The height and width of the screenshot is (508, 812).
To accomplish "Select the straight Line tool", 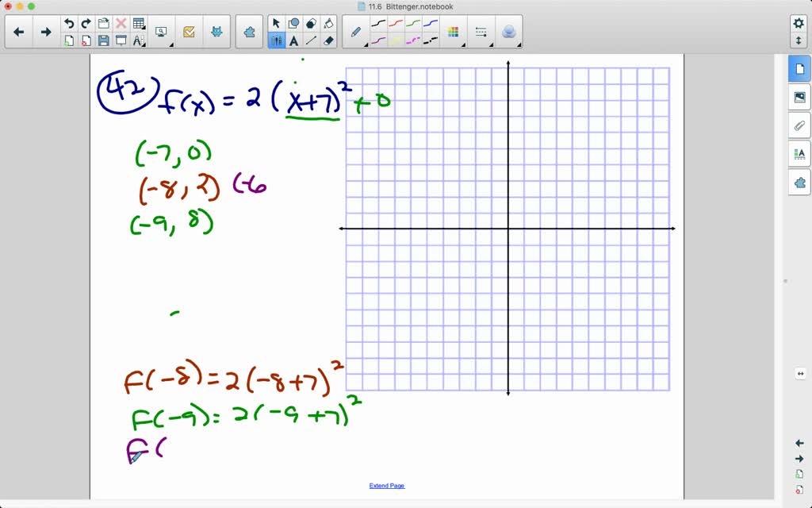I will (x=310, y=40).
